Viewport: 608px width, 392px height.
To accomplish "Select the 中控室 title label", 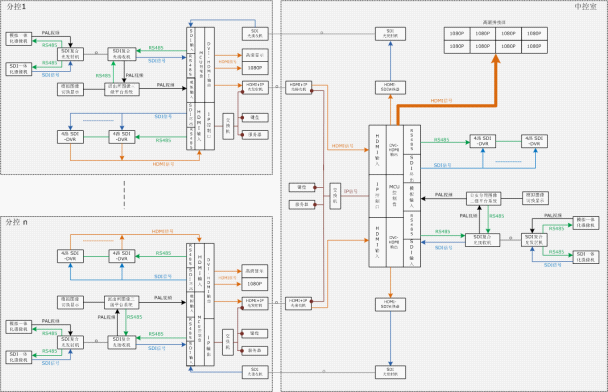I will coord(586,7).
